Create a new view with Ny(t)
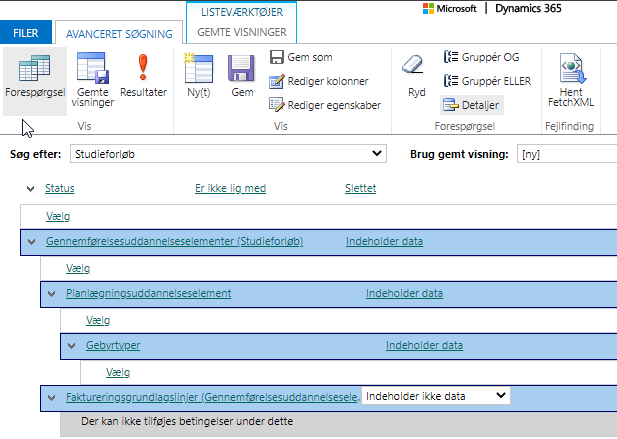Screen dimensions: 617x439 point(200,79)
